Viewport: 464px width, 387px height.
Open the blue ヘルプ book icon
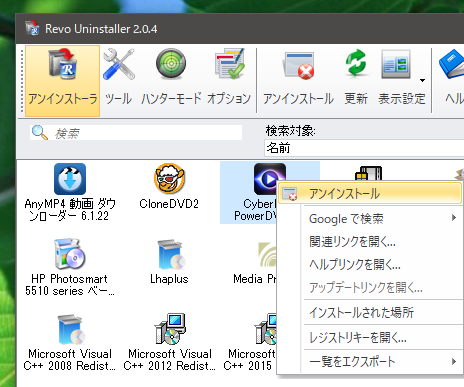(452, 64)
